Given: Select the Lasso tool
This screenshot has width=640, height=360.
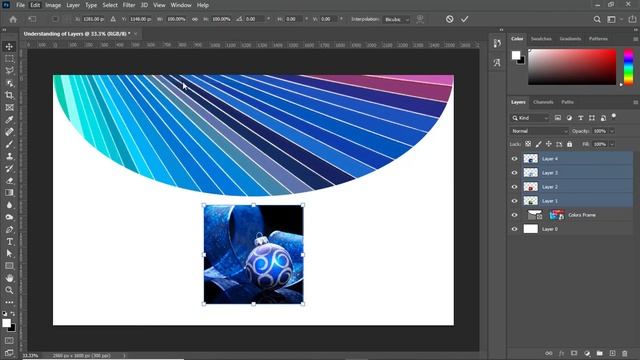Looking at the screenshot, I should point(9,71).
